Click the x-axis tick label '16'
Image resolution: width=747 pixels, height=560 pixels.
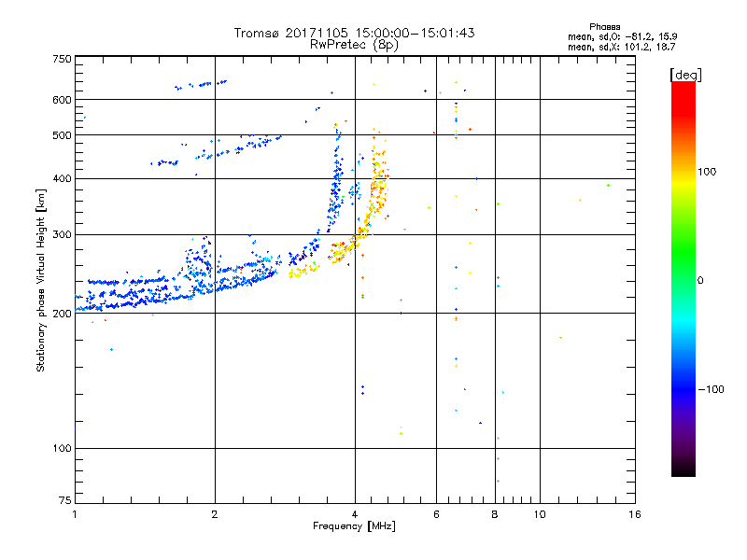click(x=635, y=514)
